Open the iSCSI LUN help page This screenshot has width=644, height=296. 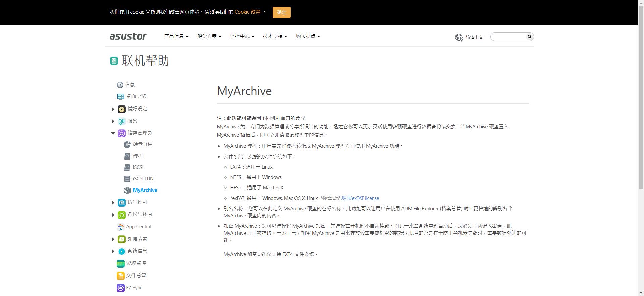pyautogui.click(x=143, y=179)
